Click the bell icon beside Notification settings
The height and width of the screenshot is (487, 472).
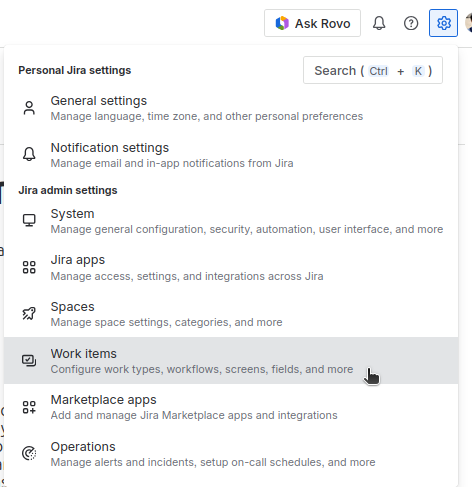29,154
